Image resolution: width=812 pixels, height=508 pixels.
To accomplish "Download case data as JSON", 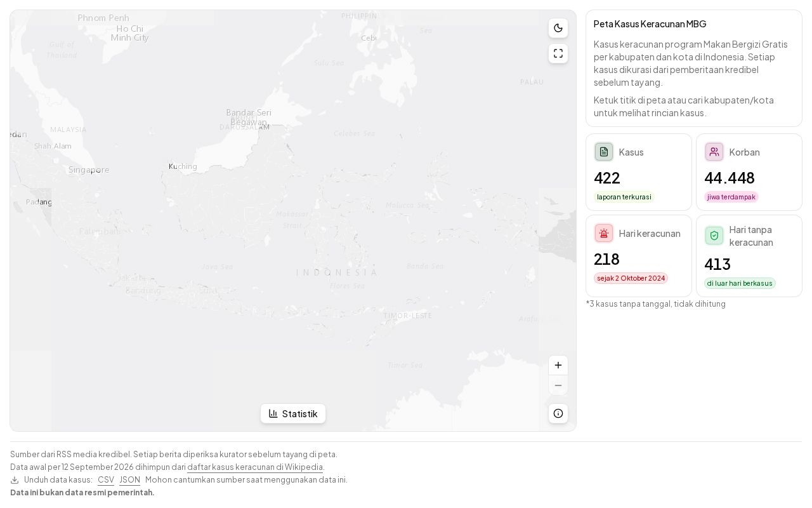I will click(129, 480).
